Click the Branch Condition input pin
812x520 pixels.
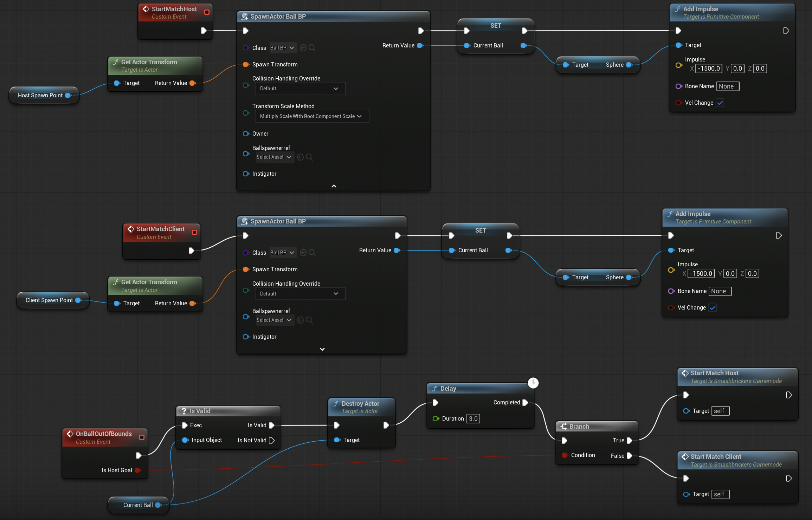(x=565, y=455)
